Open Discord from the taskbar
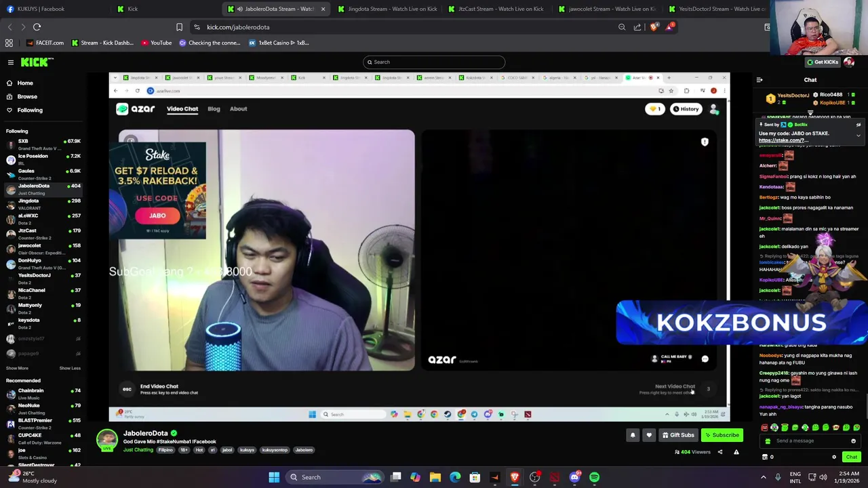Viewport: 868px width, 488px height. (574, 477)
